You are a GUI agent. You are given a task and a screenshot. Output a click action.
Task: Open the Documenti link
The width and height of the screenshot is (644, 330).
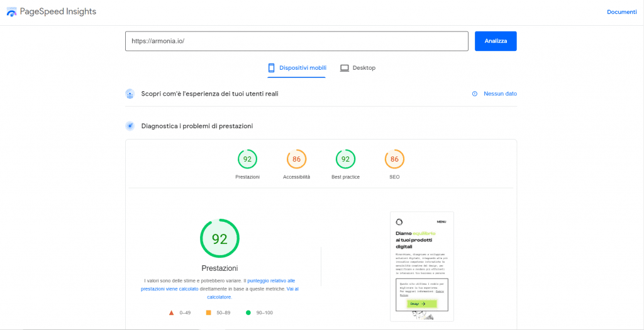[x=621, y=12]
